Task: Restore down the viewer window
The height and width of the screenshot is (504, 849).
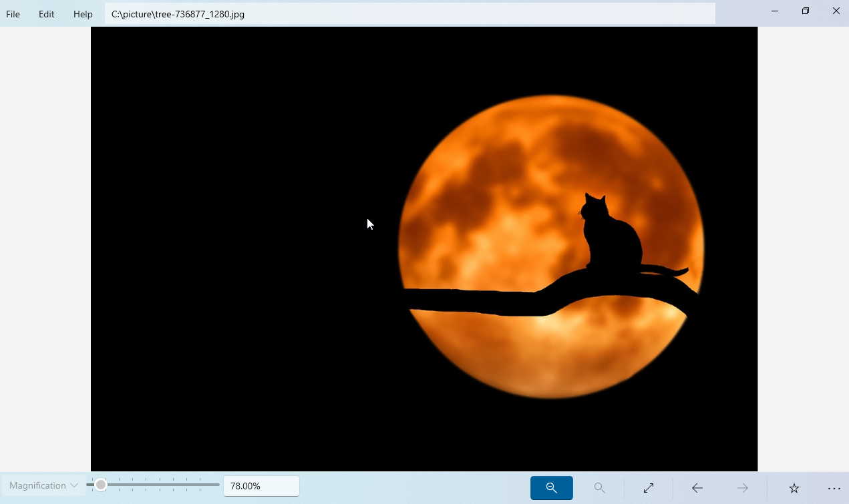Action: click(x=806, y=11)
